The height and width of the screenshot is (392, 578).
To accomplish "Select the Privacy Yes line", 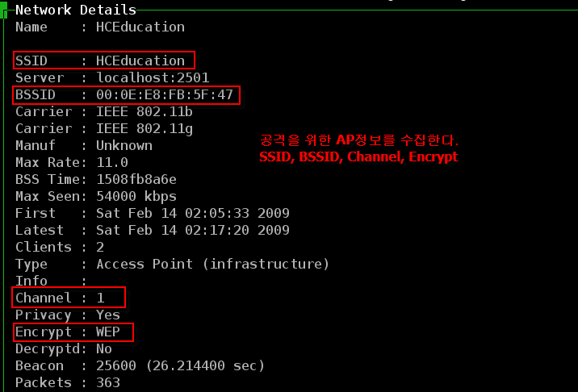I will 68,315.
